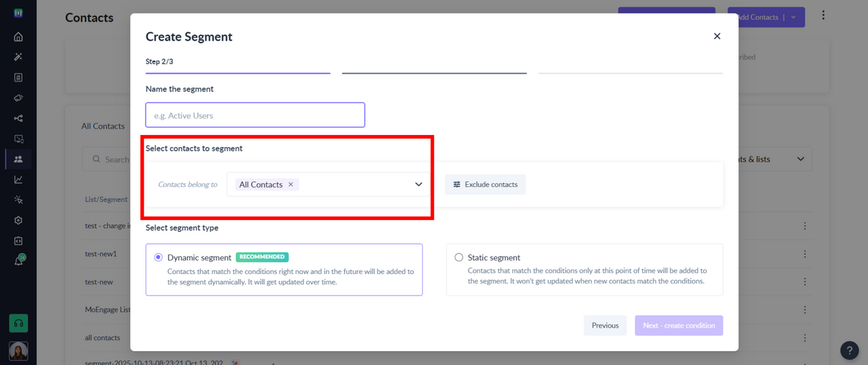
Task: Open the magic wand sidebar icon
Action: click(x=18, y=57)
